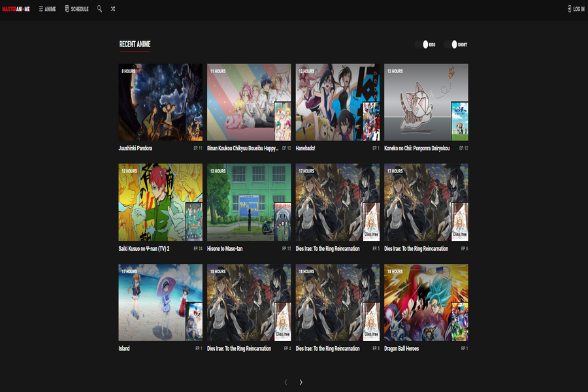
Task: Click the Hisone to Maso-tan title
Action: coord(225,248)
